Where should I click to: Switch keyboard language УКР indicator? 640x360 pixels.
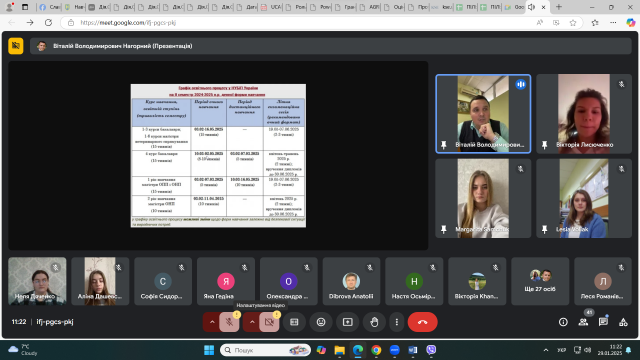pyautogui.click(x=562, y=350)
